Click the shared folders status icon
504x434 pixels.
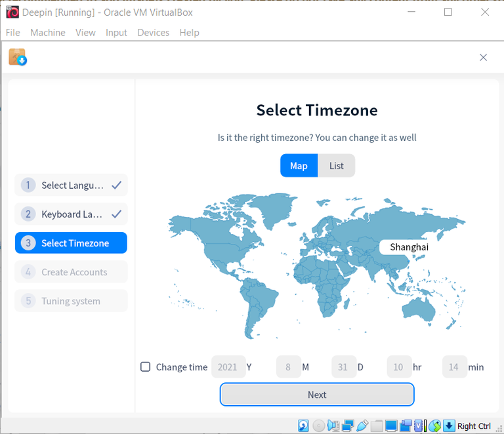[377, 425]
